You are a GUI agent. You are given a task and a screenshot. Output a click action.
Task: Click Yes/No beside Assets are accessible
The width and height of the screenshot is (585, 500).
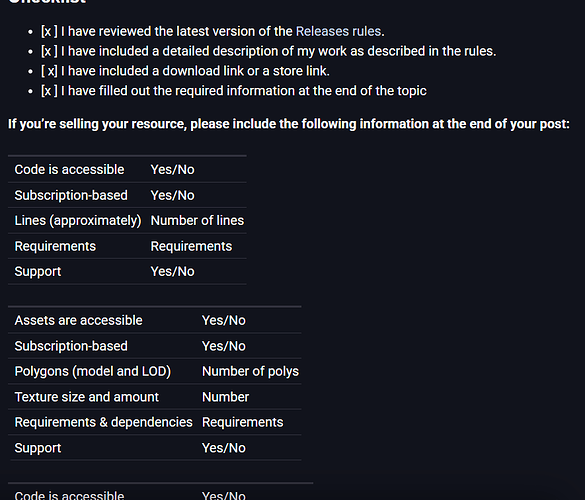(223, 321)
